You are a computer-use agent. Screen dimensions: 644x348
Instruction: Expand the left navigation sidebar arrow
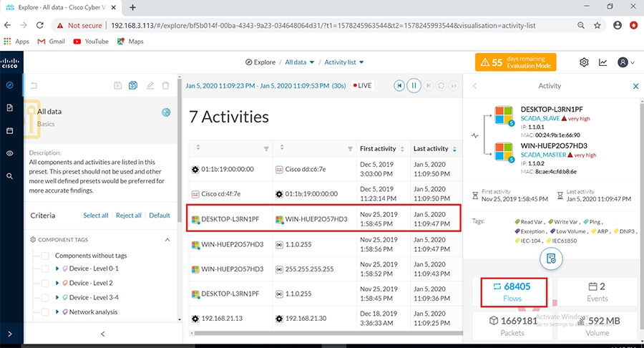pos(10,334)
